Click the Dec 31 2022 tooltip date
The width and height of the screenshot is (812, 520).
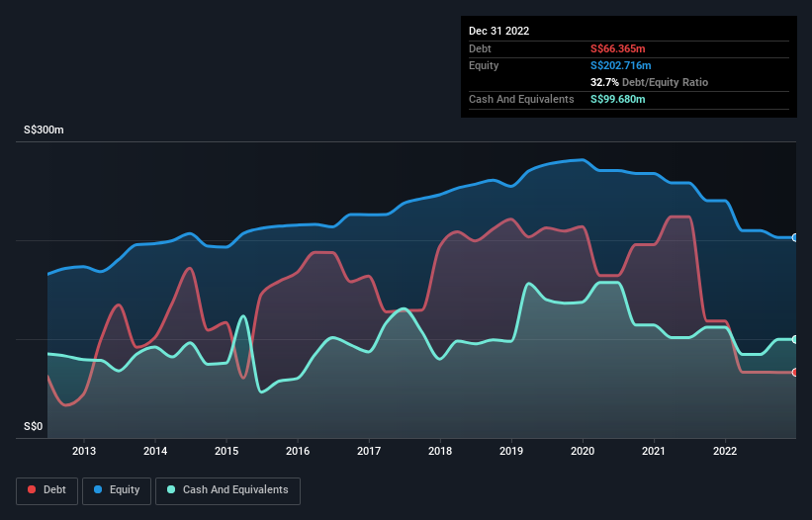click(x=498, y=31)
